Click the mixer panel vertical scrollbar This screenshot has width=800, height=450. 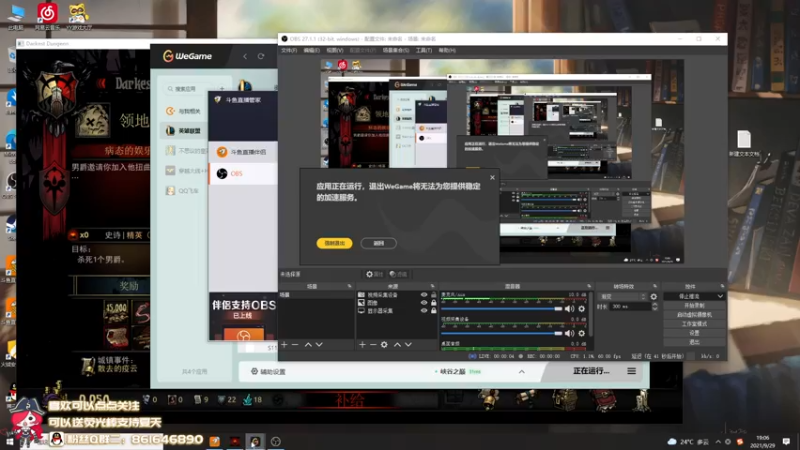(590, 314)
